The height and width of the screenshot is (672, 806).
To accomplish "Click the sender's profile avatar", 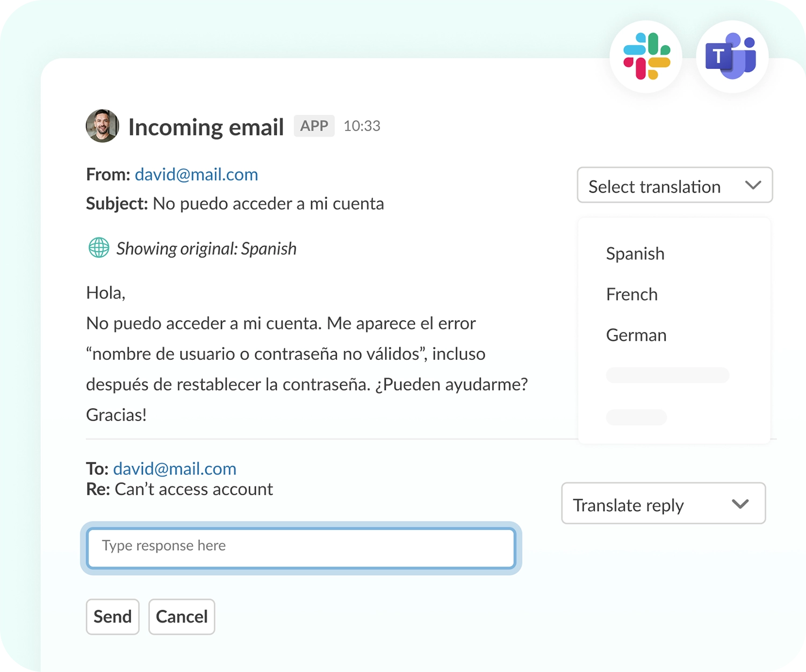I will point(102,126).
